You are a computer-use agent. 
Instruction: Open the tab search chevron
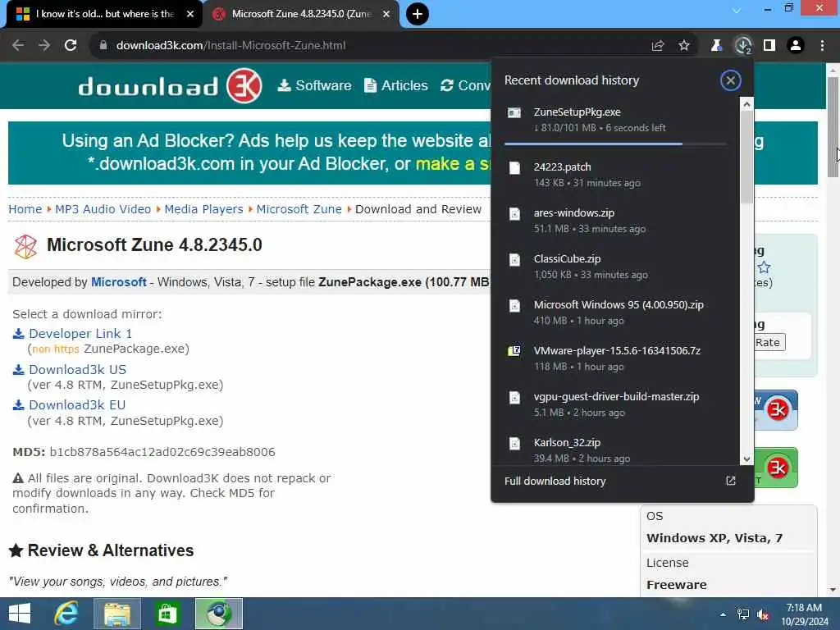click(x=737, y=10)
